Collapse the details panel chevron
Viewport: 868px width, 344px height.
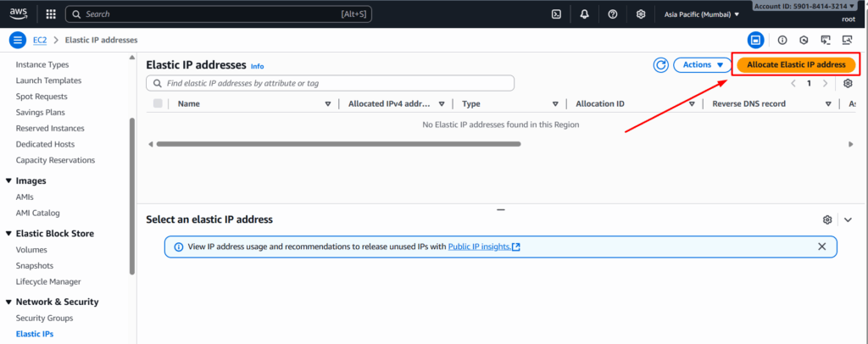point(849,219)
